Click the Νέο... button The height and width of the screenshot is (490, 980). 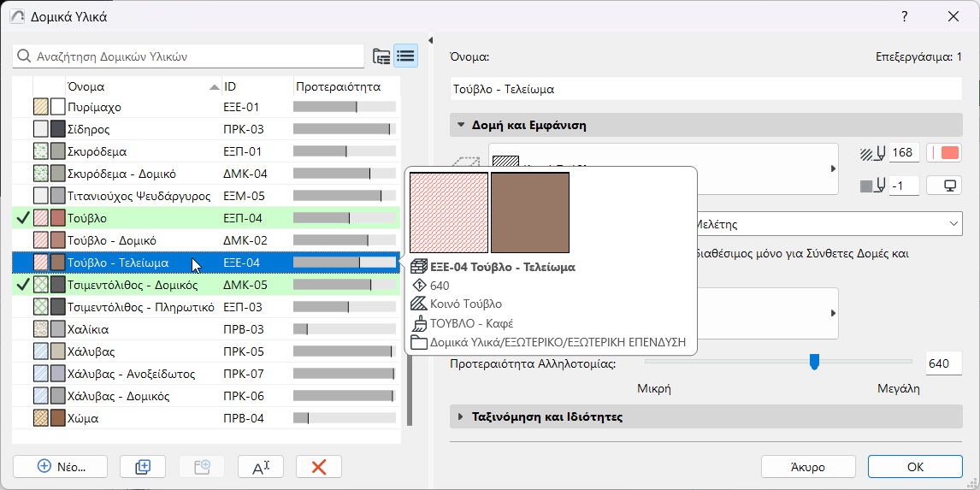click(61, 466)
